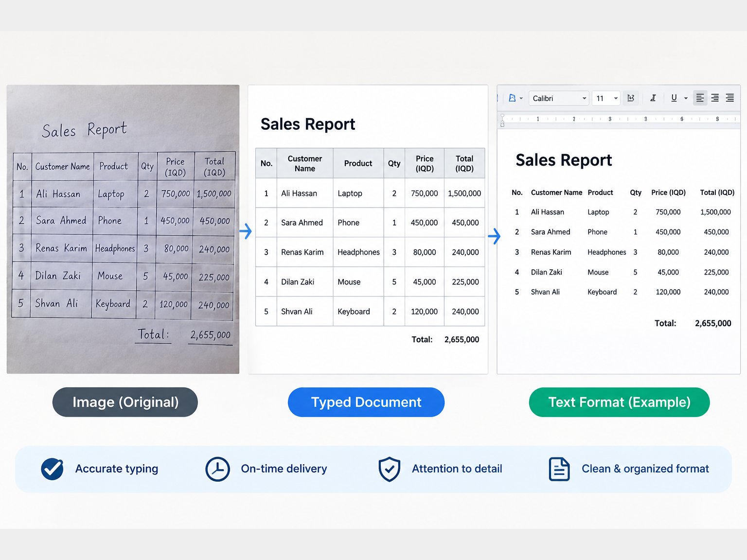This screenshot has height=560, width=747.
Task: Click Sales Report heading under the Calibri toolbar
Action: [564, 160]
